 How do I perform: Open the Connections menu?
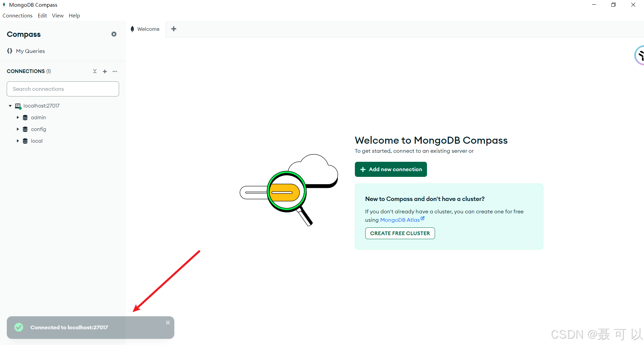[x=17, y=16]
